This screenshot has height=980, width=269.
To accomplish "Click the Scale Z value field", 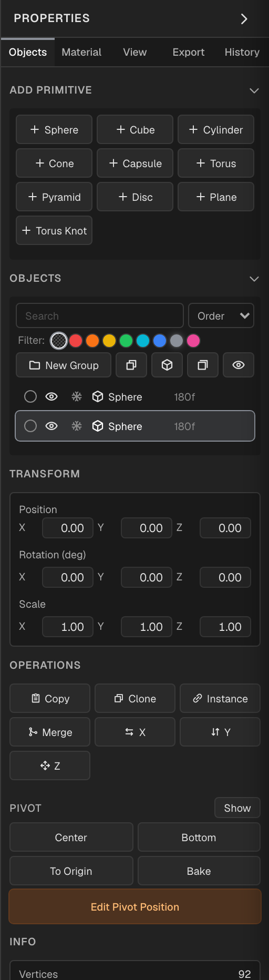I will [225, 627].
